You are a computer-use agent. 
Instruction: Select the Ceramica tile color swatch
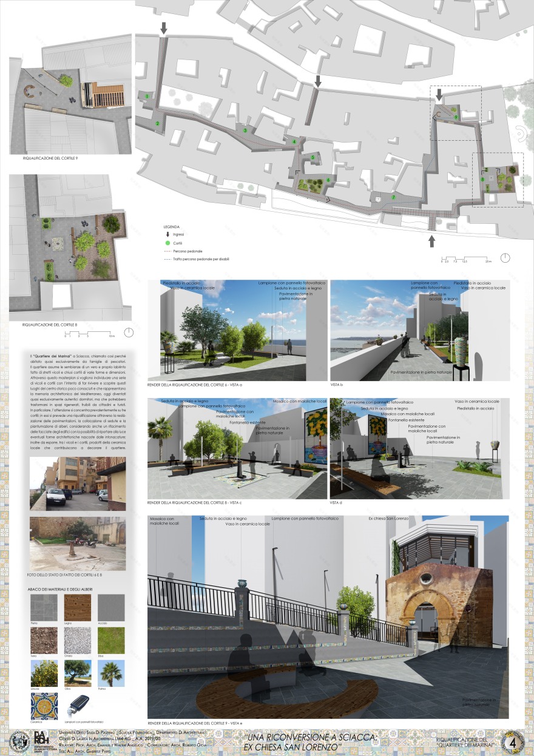coord(44,706)
